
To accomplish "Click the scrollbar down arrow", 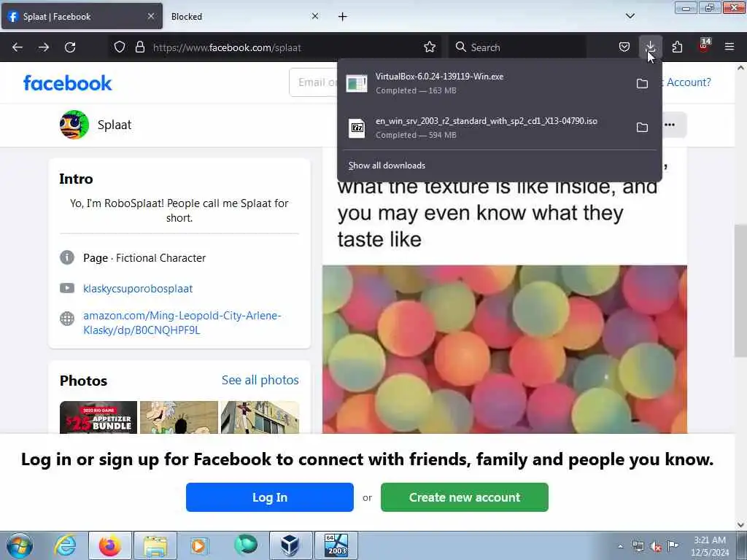I will (740, 525).
